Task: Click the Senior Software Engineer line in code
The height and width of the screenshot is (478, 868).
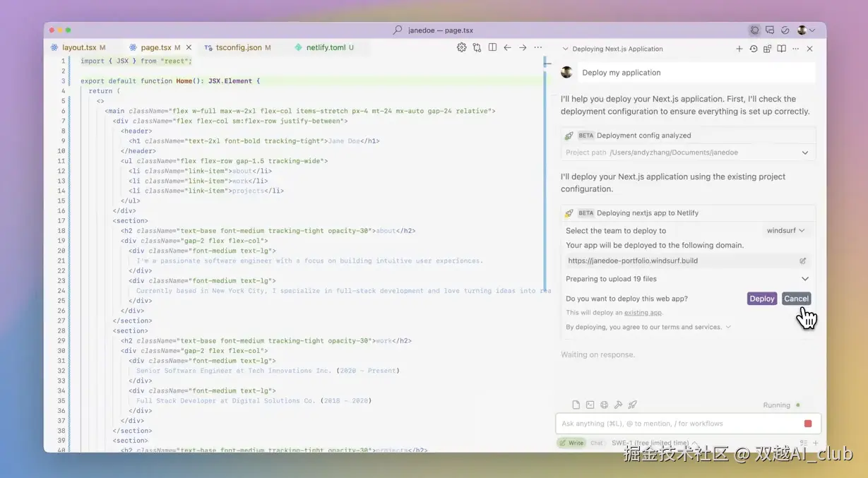Action: 268,371
